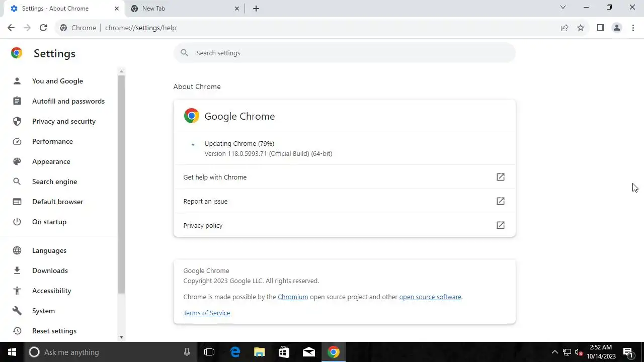The height and width of the screenshot is (362, 644).
Task: Click the external link icon for Report an issue
Action: click(501, 201)
